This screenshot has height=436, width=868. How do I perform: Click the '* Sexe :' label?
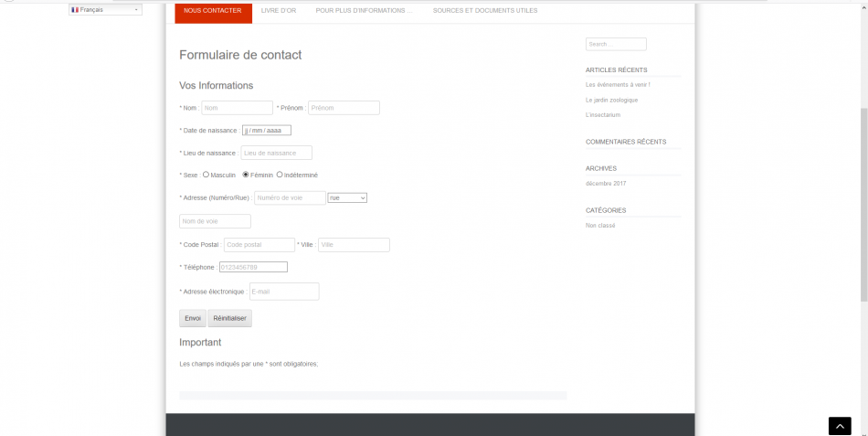pyautogui.click(x=190, y=175)
